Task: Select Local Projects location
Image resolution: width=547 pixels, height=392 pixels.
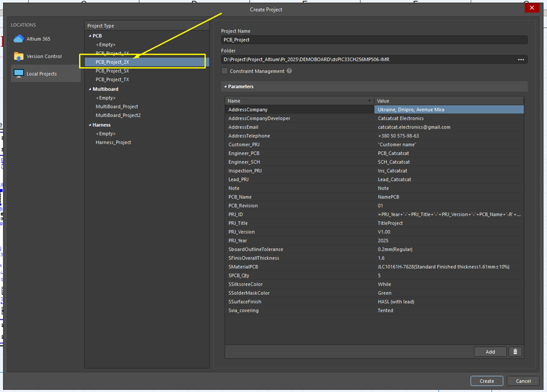Action: [x=41, y=74]
